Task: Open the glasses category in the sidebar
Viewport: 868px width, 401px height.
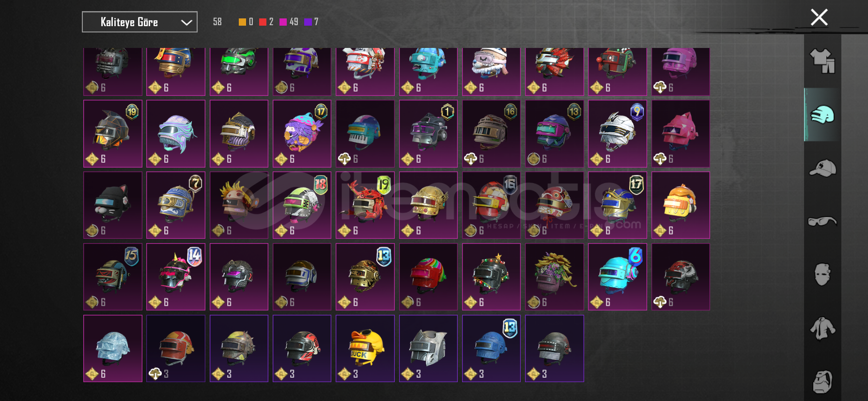Action: click(822, 221)
